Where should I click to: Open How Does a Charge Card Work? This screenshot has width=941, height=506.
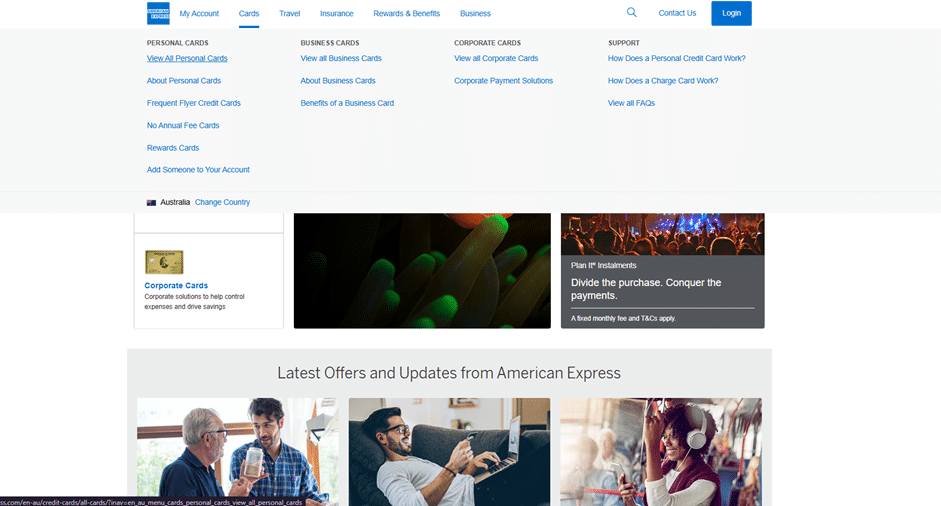coord(663,81)
